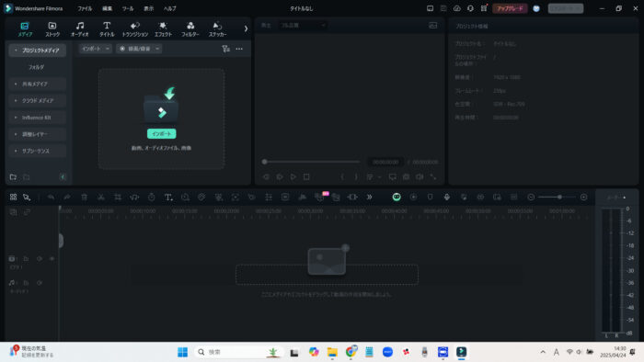Click the preview playback progress slider
The image size is (644, 362).
pyautogui.click(x=311, y=162)
